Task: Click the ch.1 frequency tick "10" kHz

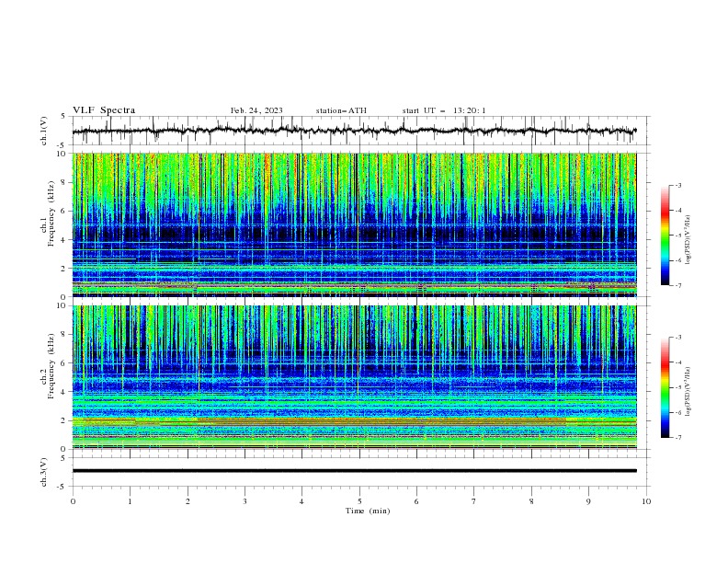Action: pyautogui.click(x=63, y=154)
